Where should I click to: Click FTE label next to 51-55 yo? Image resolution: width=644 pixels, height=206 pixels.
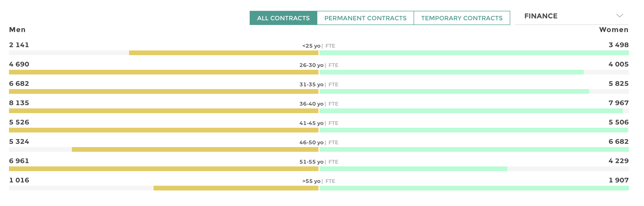click(333, 162)
